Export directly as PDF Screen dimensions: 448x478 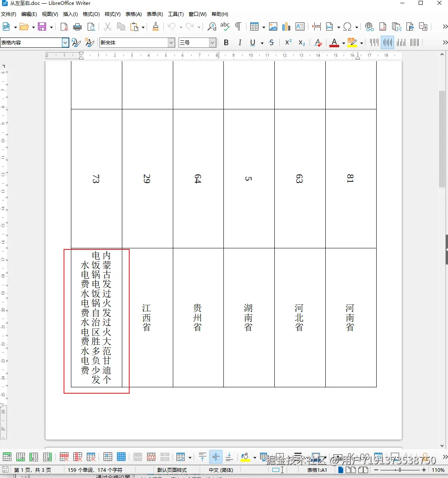pyautogui.click(x=64, y=27)
